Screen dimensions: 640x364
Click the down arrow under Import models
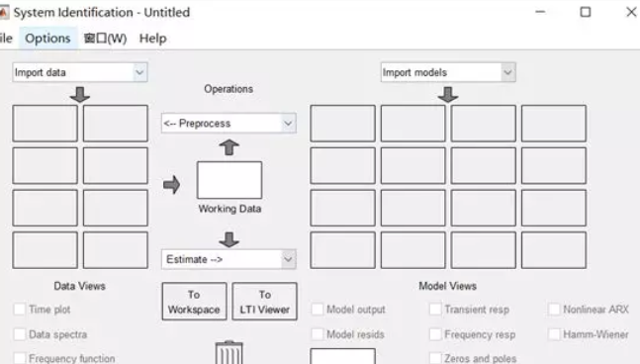pos(448,94)
